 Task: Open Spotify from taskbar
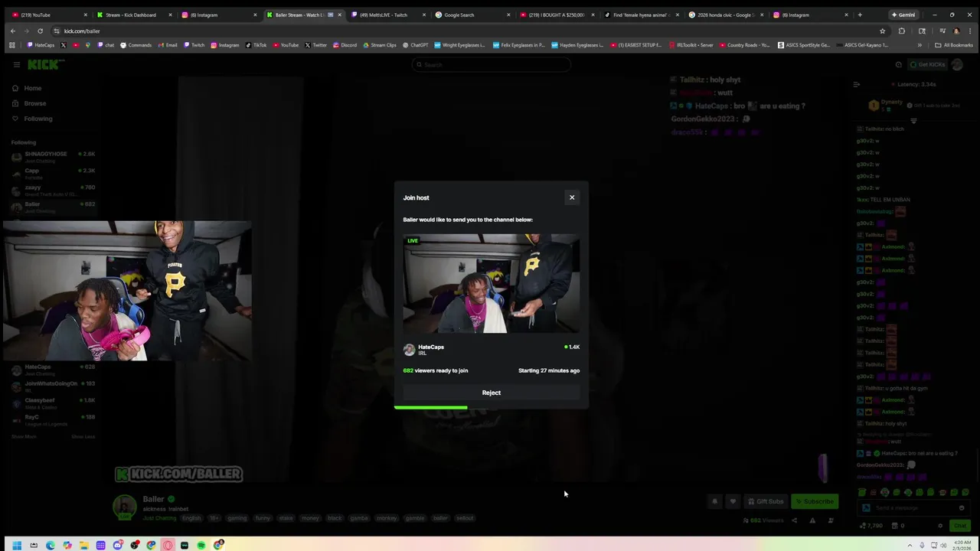coord(201,545)
